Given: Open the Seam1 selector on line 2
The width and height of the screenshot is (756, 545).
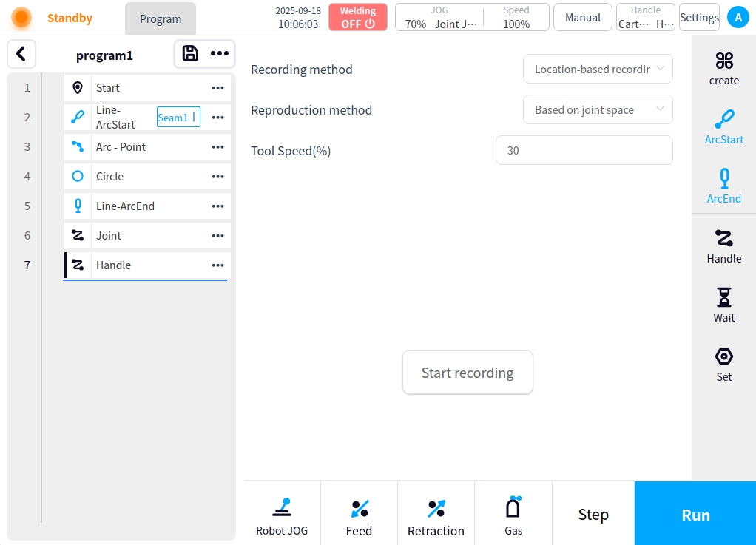Looking at the screenshot, I should pyautogui.click(x=178, y=118).
